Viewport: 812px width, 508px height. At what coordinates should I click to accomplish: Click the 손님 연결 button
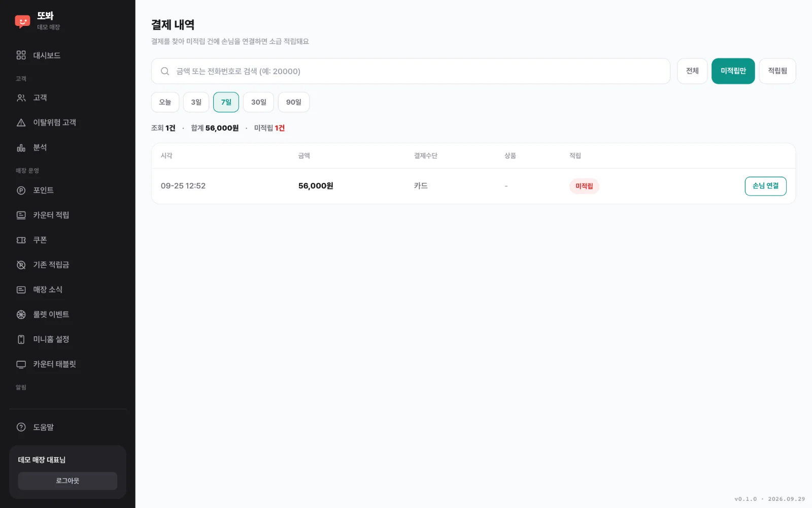(765, 186)
